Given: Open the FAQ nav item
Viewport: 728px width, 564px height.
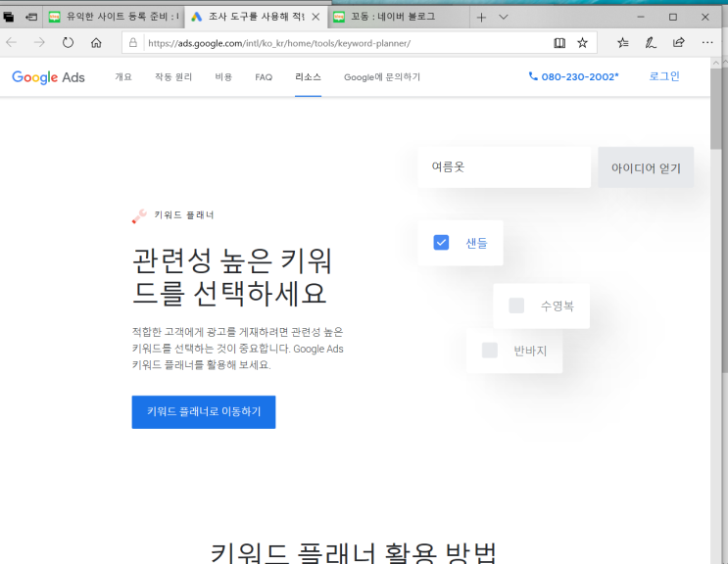Looking at the screenshot, I should pyautogui.click(x=264, y=77).
